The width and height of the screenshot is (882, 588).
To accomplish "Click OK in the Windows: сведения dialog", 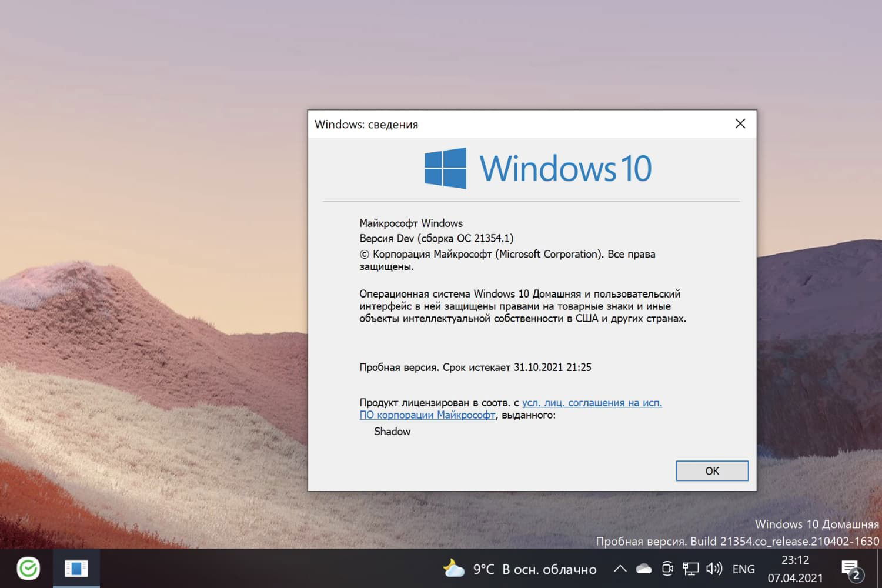I will (711, 470).
